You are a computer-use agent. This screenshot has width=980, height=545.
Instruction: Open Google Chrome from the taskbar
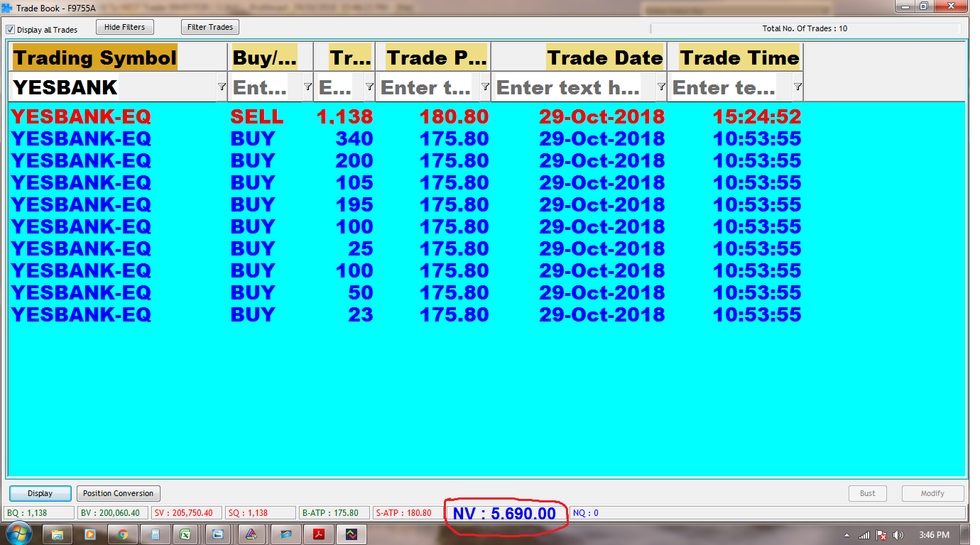pos(123,534)
